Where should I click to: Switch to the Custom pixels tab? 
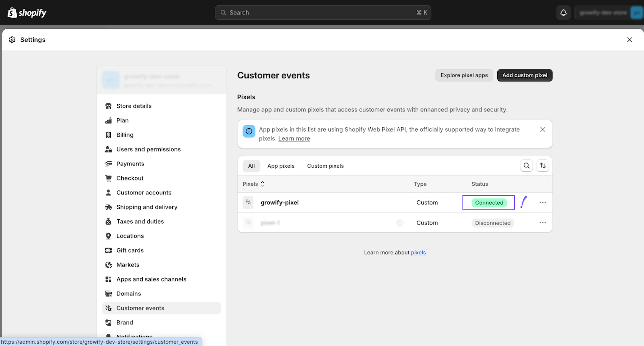coord(325,166)
